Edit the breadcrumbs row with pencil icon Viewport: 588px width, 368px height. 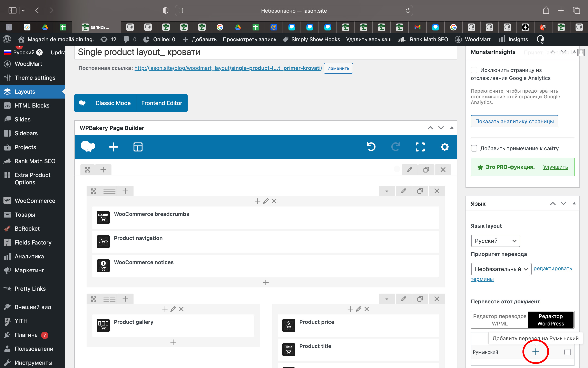(404, 191)
